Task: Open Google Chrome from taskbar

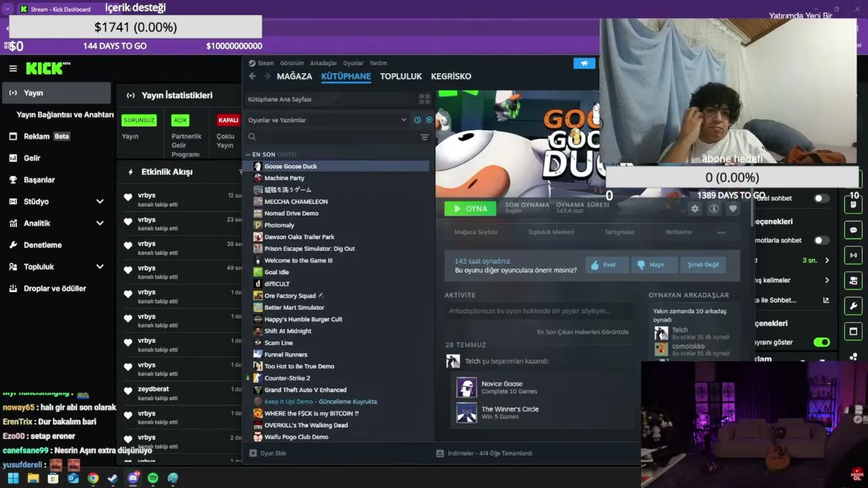Action: point(93,479)
